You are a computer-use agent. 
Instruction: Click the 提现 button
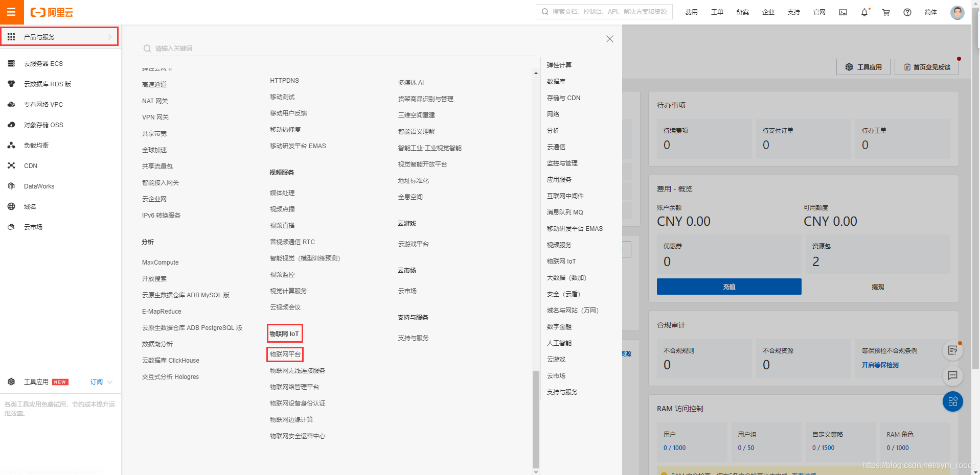click(x=878, y=287)
